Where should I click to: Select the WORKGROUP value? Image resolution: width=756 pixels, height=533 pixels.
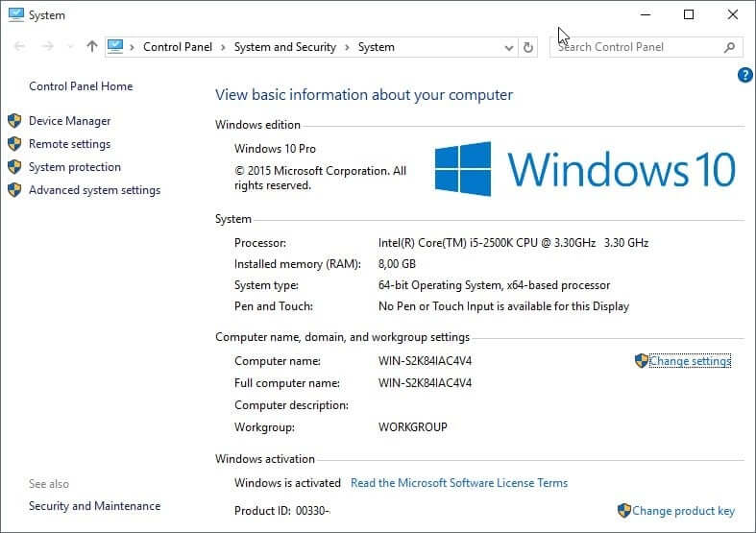pyautogui.click(x=413, y=427)
